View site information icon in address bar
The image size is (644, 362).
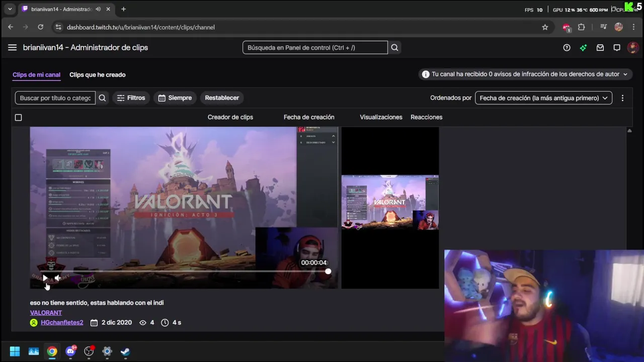pos(58,27)
